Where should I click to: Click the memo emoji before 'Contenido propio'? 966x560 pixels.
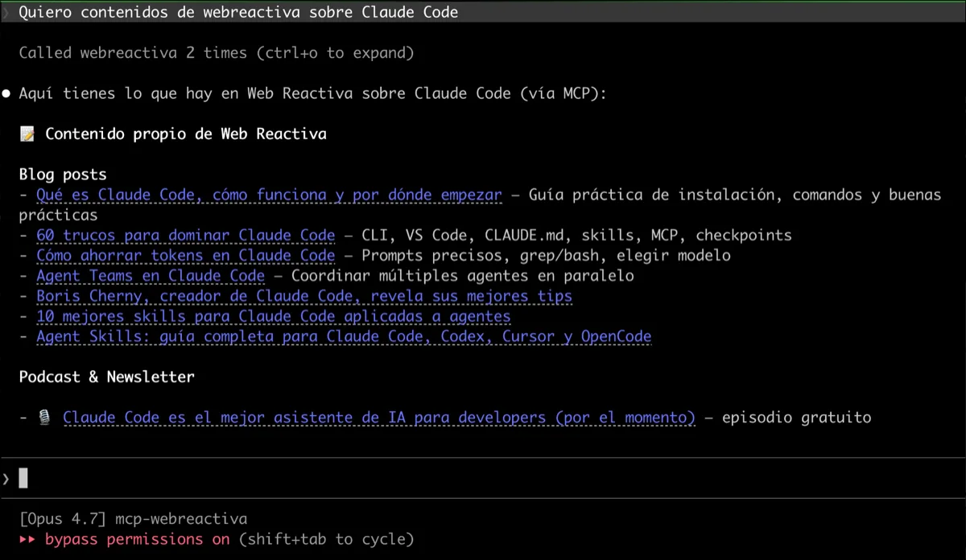27,134
